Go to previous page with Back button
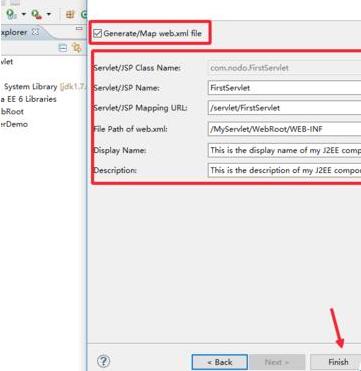This screenshot has height=371, width=361. 220,362
